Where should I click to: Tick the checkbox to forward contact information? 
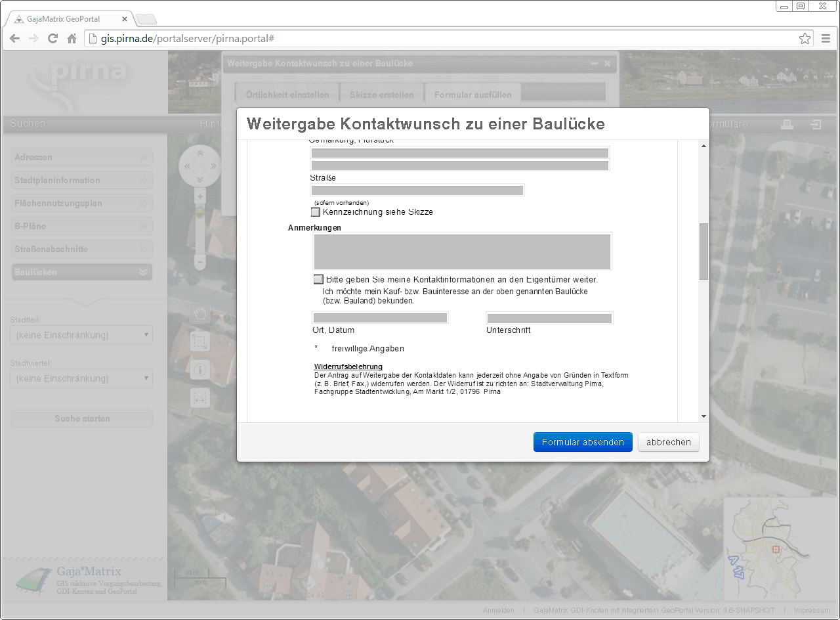tap(319, 279)
